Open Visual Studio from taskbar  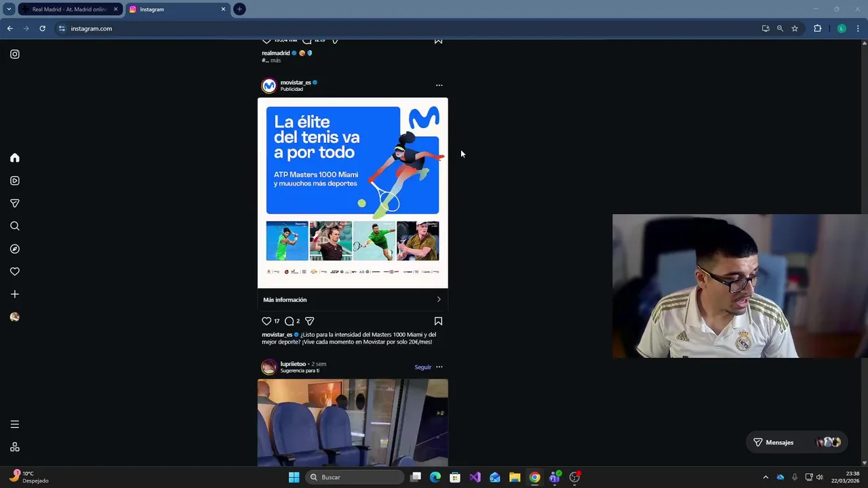click(x=475, y=477)
